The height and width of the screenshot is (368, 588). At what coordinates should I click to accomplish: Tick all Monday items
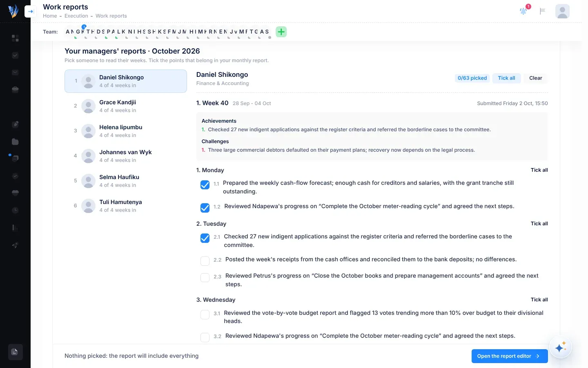click(x=539, y=170)
